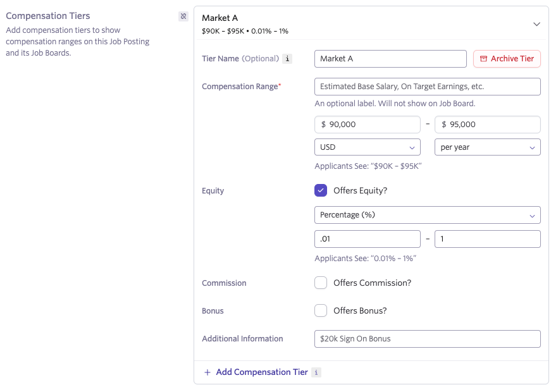Focus the Tier Name field with Market A
Image resolution: width=551 pixels, height=392 pixels.
click(x=390, y=59)
